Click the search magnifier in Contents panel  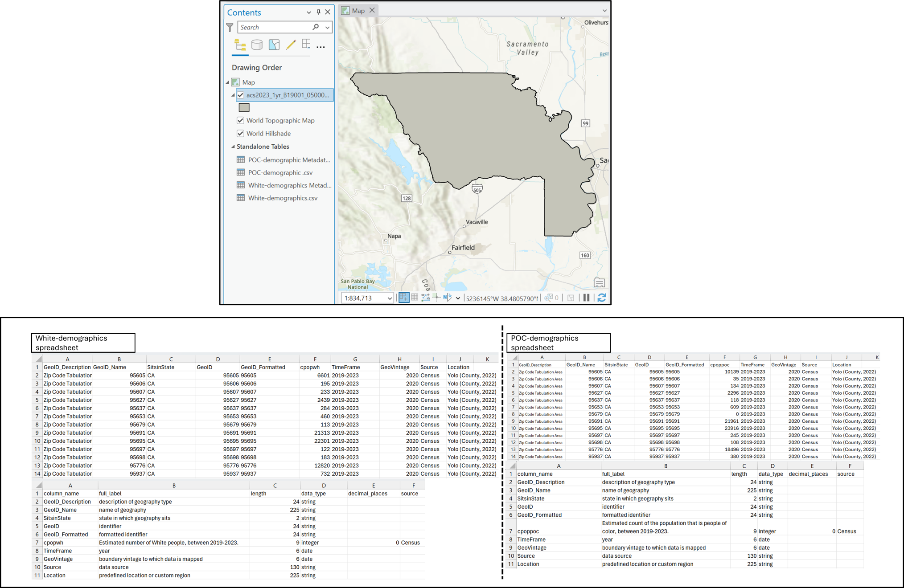coord(316,27)
